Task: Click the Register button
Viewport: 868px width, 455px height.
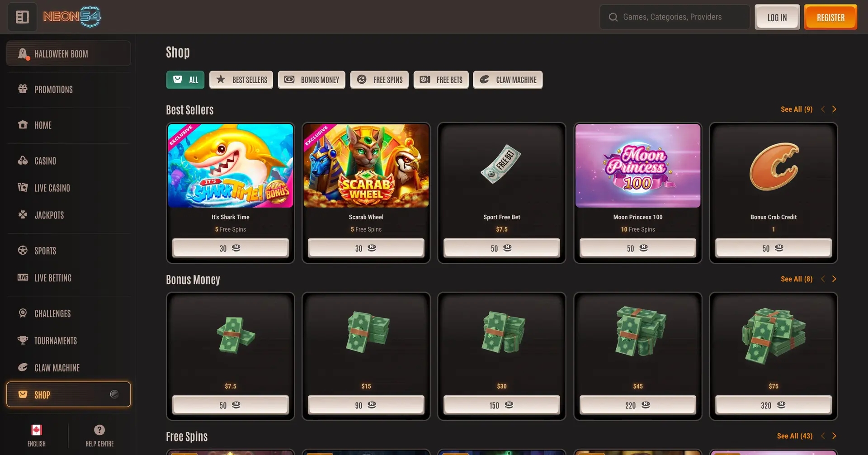Action: [x=830, y=17]
